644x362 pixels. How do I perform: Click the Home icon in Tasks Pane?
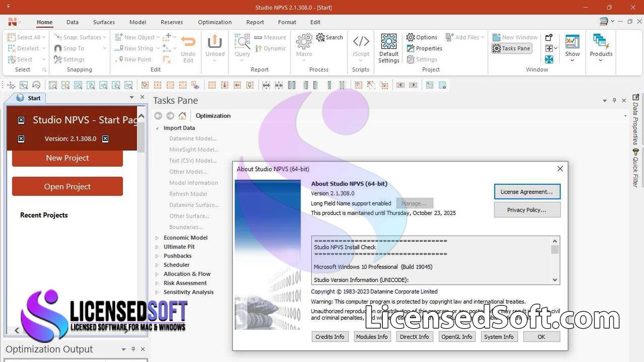182,116
